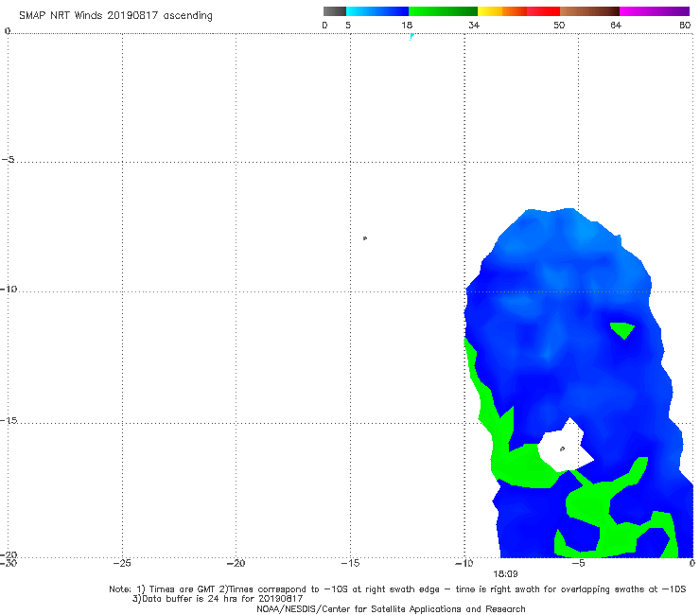This screenshot has height=615, width=700.
Task: Click the magenta-purple segment of the color bar
Action: 655,11
